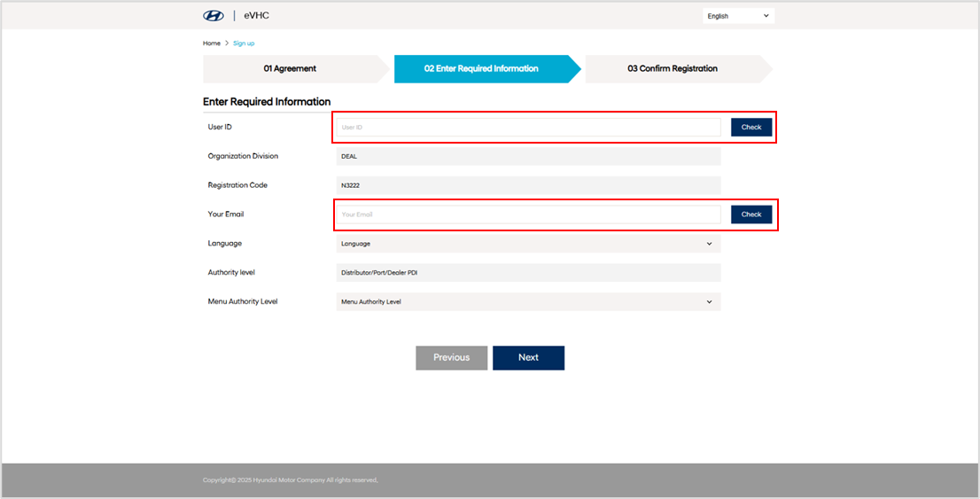Click the Home breadcrumb link
Viewport: 980px width, 499px height.
[x=211, y=43]
